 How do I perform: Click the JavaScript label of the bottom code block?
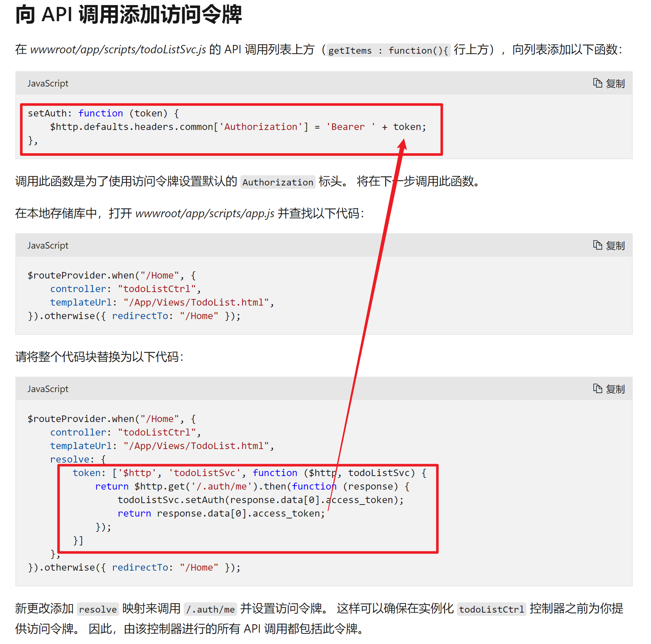tap(48, 389)
